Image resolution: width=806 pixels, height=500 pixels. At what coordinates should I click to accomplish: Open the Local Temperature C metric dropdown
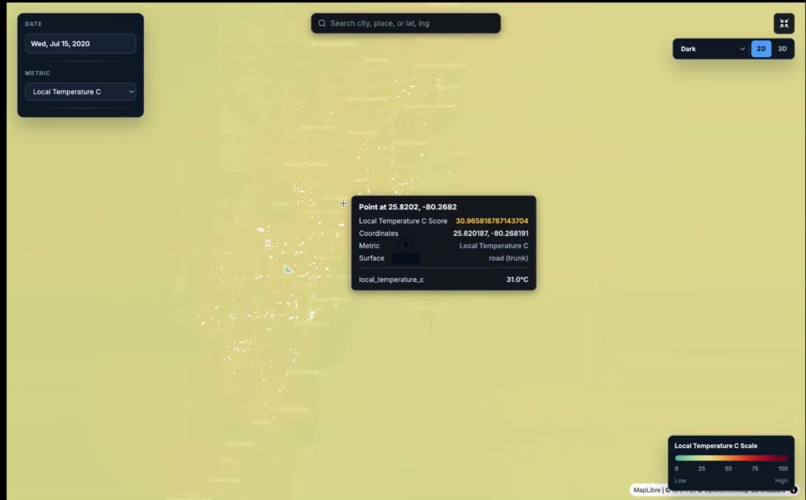pos(80,91)
